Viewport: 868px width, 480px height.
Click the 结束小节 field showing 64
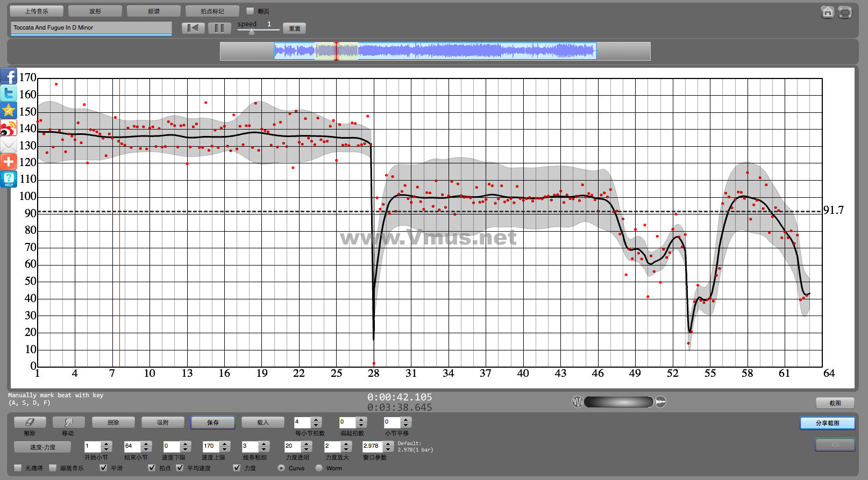[133, 446]
